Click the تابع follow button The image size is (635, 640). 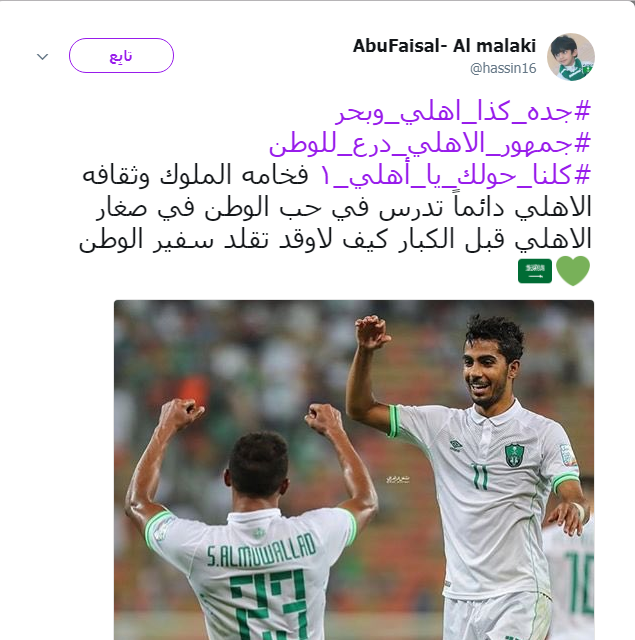click(x=121, y=56)
